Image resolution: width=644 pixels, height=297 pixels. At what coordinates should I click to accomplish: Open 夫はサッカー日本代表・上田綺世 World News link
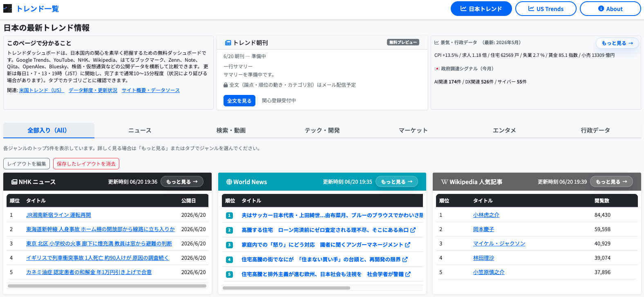[332, 215]
